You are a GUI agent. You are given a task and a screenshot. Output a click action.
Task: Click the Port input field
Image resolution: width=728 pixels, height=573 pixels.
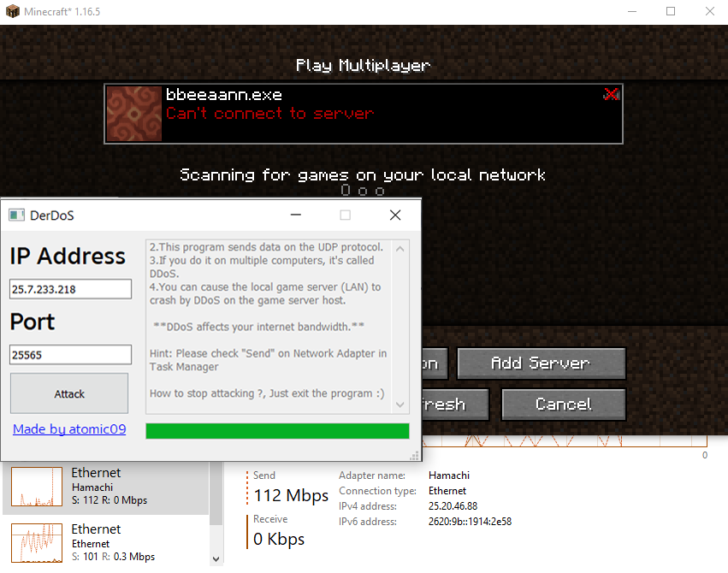click(x=70, y=354)
